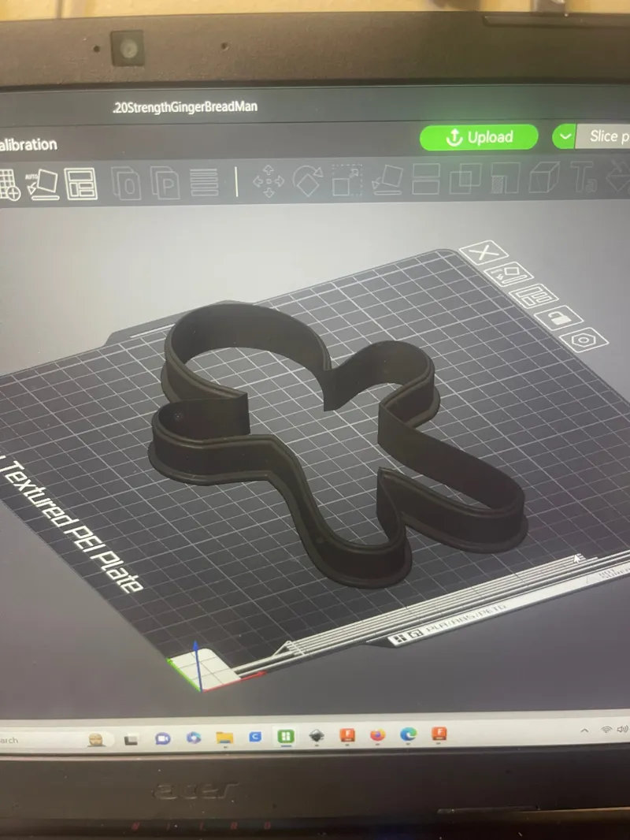
Task: Click the Bambu Studio green taskbar icon
Action: pyautogui.click(x=285, y=736)
